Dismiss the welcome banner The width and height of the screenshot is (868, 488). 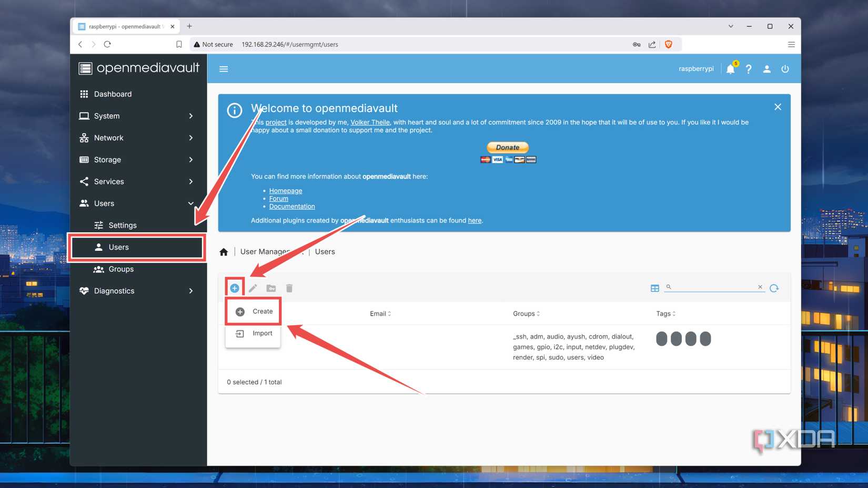pos(778,107)
